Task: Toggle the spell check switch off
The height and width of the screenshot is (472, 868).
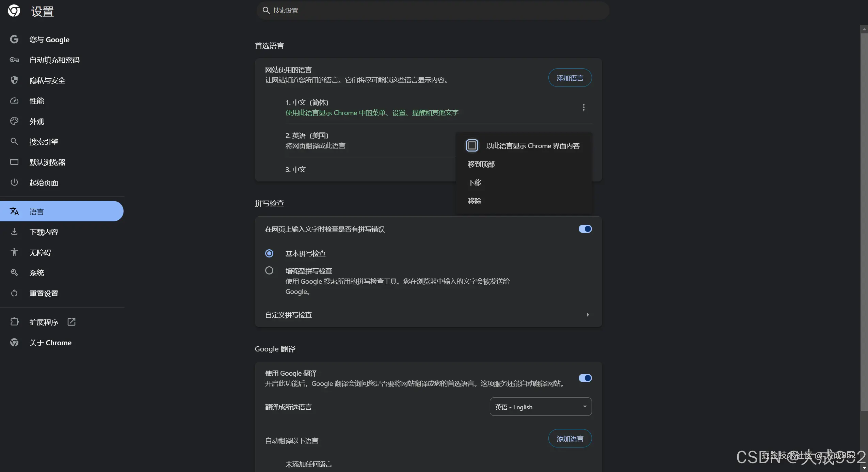Action: [585, 229]
